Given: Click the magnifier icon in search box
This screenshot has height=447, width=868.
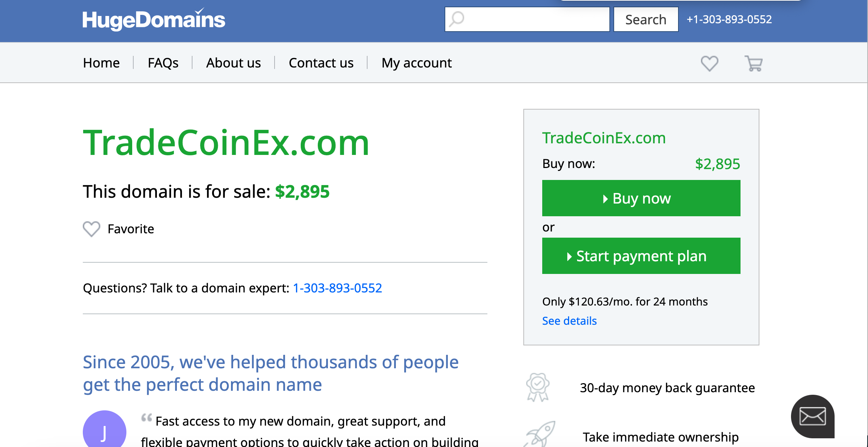Looking at the screenshot, I should pyautogui.click(x=457, y=19).
